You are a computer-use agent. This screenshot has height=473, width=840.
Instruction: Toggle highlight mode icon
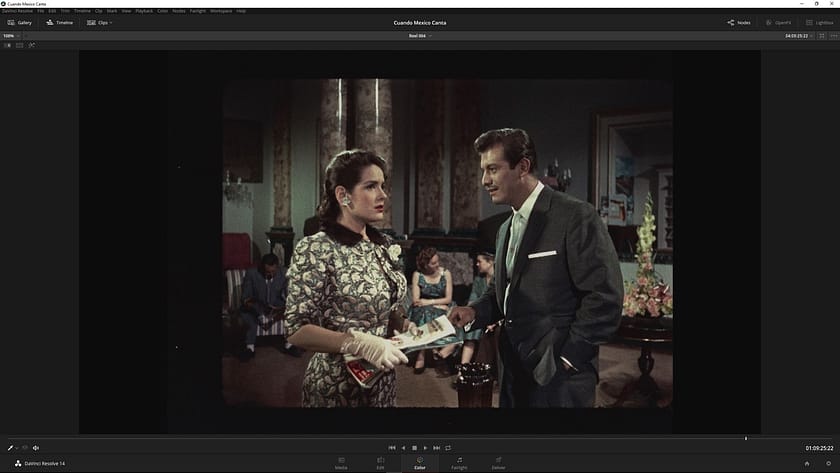point(32,46)
